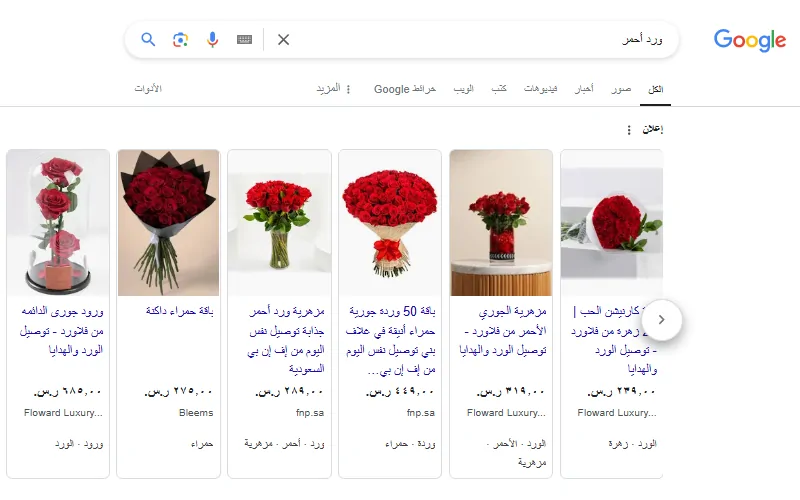The image size is (800, 500).
Task: Open the باقة حمراء داكنة product link
Action: [179, 311]
